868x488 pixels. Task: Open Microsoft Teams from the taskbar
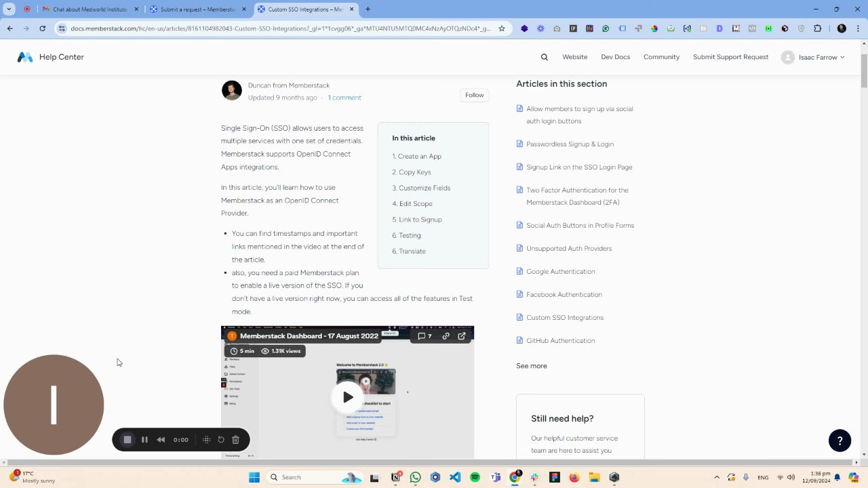pos(495,477)
